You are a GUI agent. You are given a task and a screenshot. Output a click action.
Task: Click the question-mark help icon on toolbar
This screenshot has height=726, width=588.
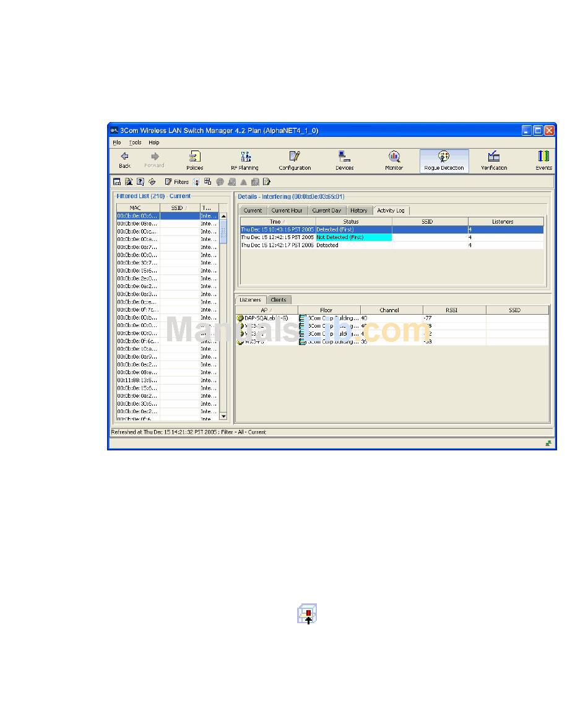tap(140, 181)
